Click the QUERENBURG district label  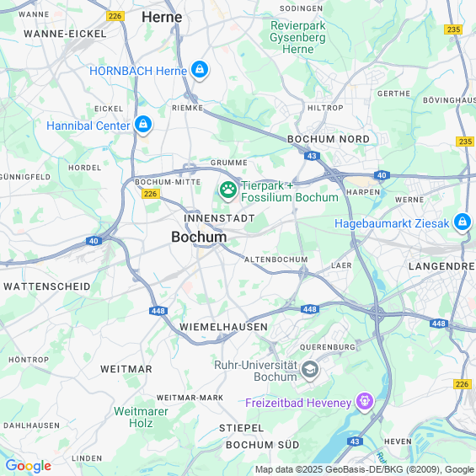tap(327, 347)
